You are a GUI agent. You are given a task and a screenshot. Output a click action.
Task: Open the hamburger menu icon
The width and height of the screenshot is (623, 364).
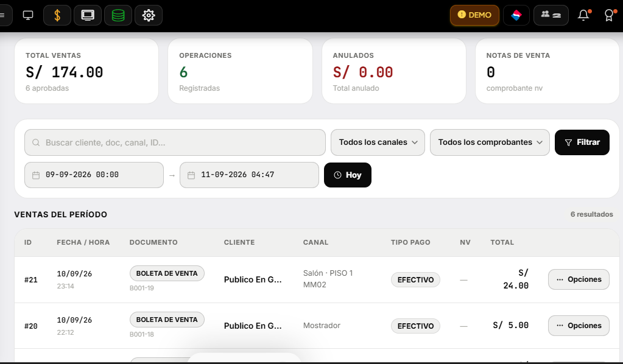2,15
